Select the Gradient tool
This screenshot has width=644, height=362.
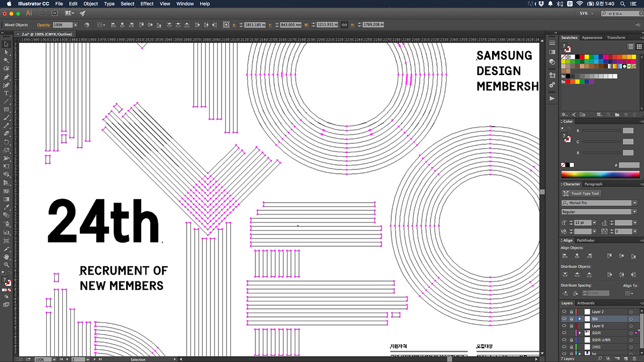(6, 199)
